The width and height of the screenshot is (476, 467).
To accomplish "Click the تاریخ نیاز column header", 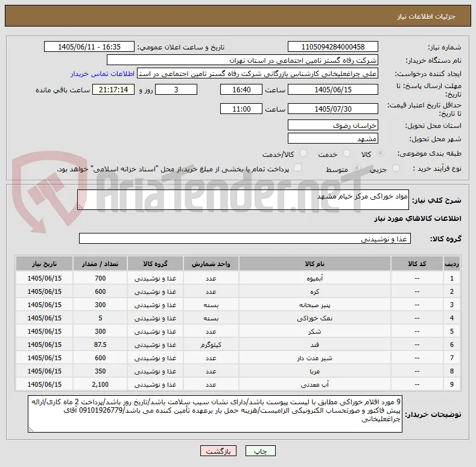I will [44, 264].
